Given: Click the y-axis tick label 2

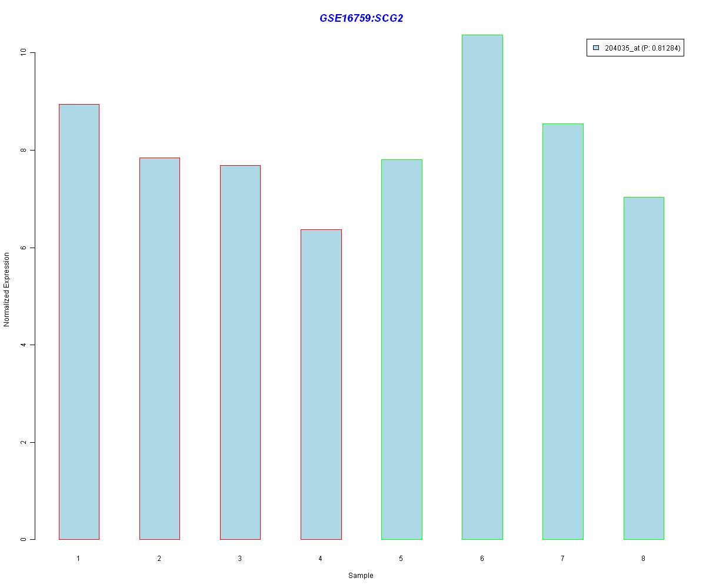Looking at the screenshot, I should coord(24,442).
